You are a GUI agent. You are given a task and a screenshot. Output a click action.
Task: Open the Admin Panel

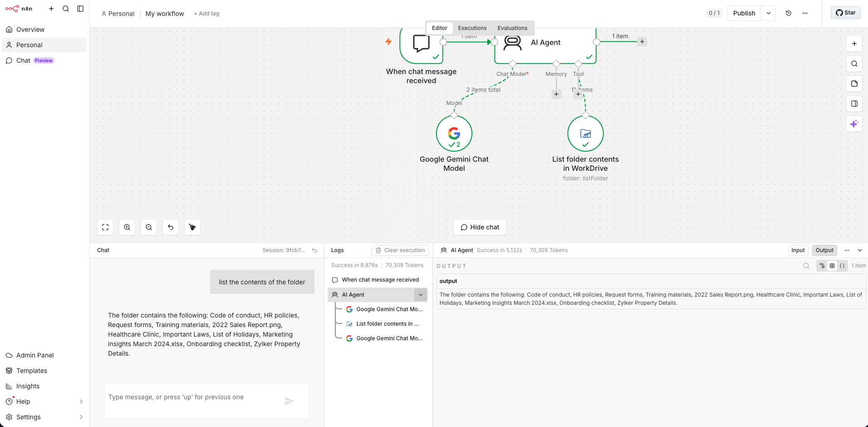[x=44, y=355]
